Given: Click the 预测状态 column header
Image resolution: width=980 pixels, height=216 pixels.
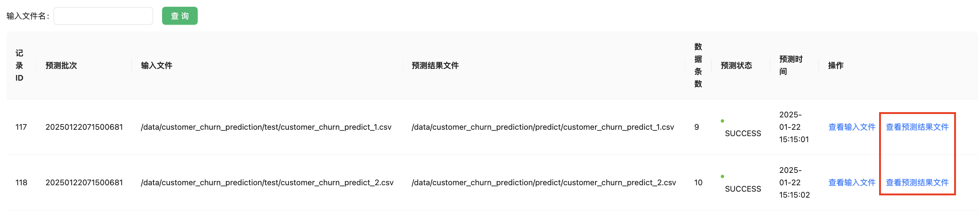Looking at the screenshot, I should point(736,65).
